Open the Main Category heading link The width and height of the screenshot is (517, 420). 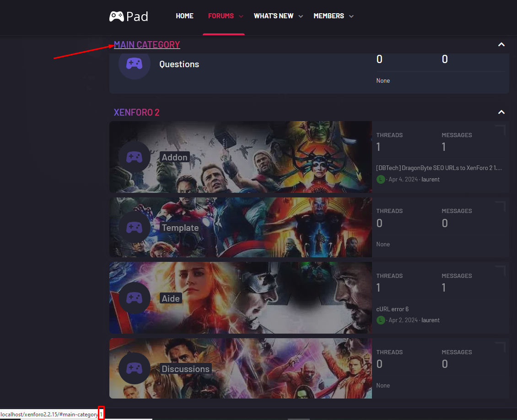147,45
